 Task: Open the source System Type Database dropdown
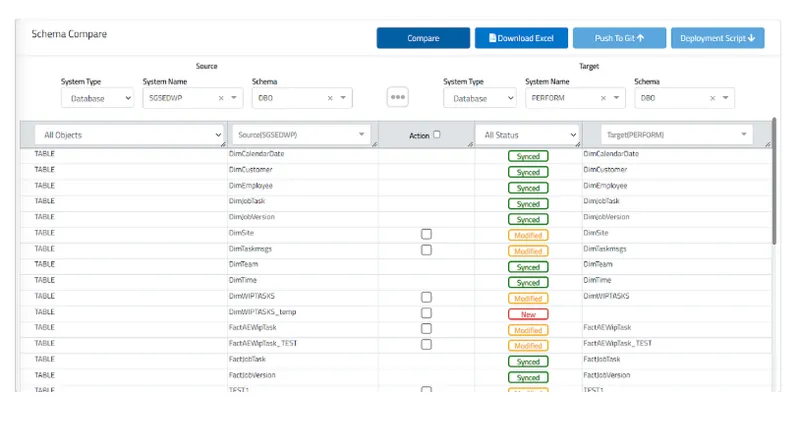97,98
